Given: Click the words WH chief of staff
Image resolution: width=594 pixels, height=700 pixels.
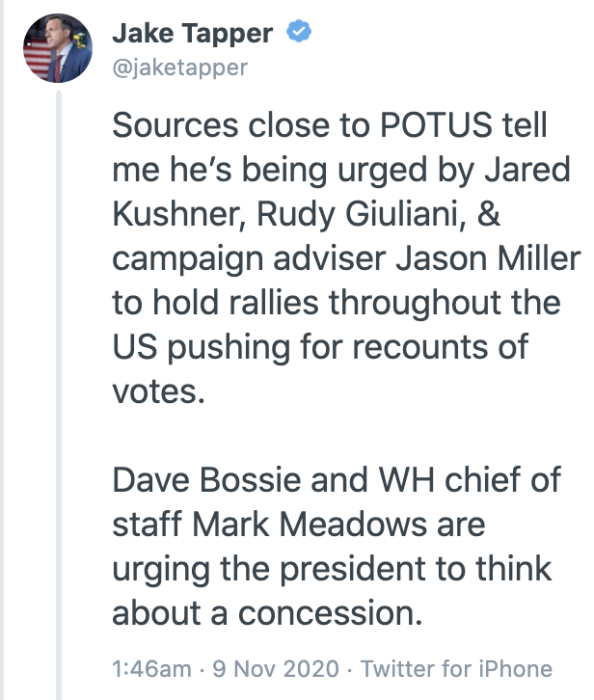Looking at the screenshot, I should tap(337, 501).
